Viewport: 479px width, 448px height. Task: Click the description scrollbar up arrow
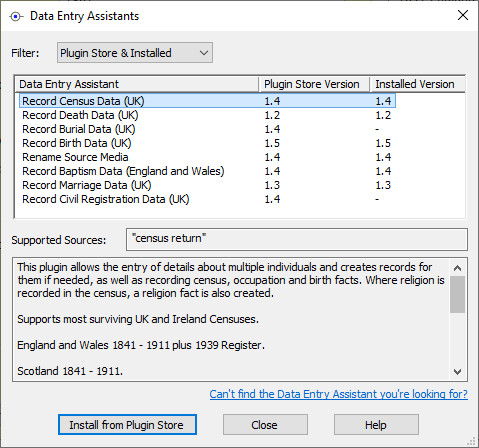pos(457,268)
